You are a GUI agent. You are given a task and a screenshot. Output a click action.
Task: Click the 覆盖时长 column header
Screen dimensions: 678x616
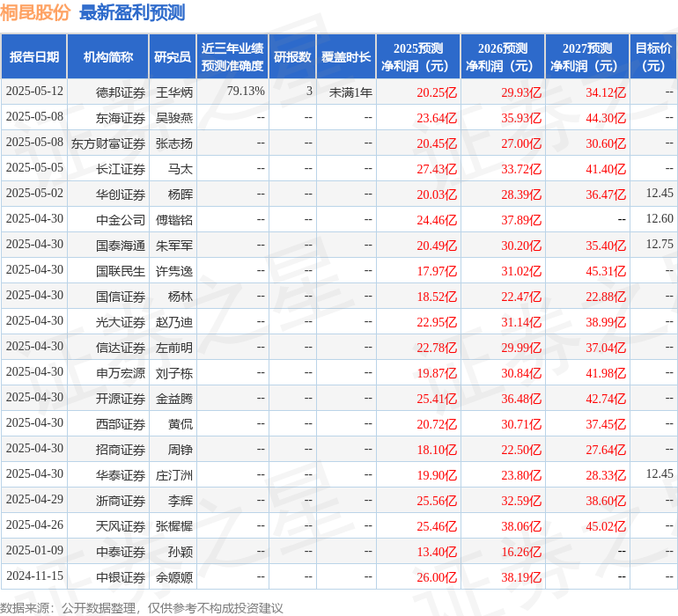coord(346,57)
